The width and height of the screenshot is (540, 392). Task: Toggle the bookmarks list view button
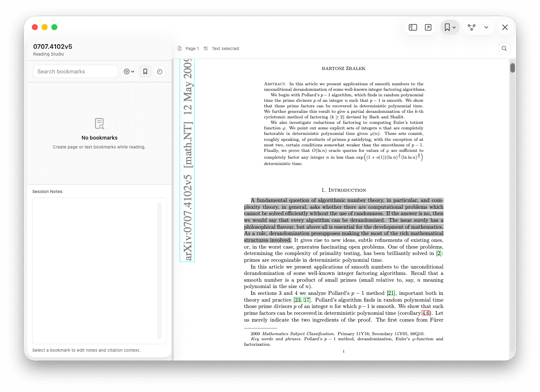pyautogui.click(x=145, y=72)
